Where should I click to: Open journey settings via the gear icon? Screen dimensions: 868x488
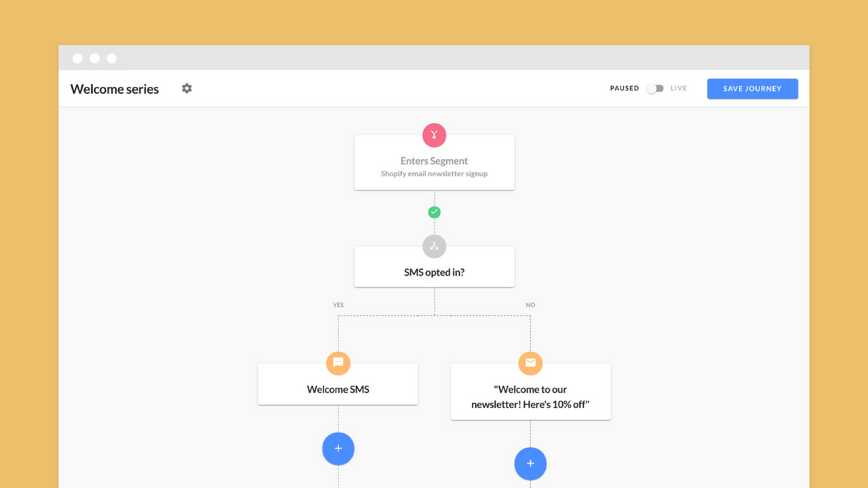coord(186,88)
